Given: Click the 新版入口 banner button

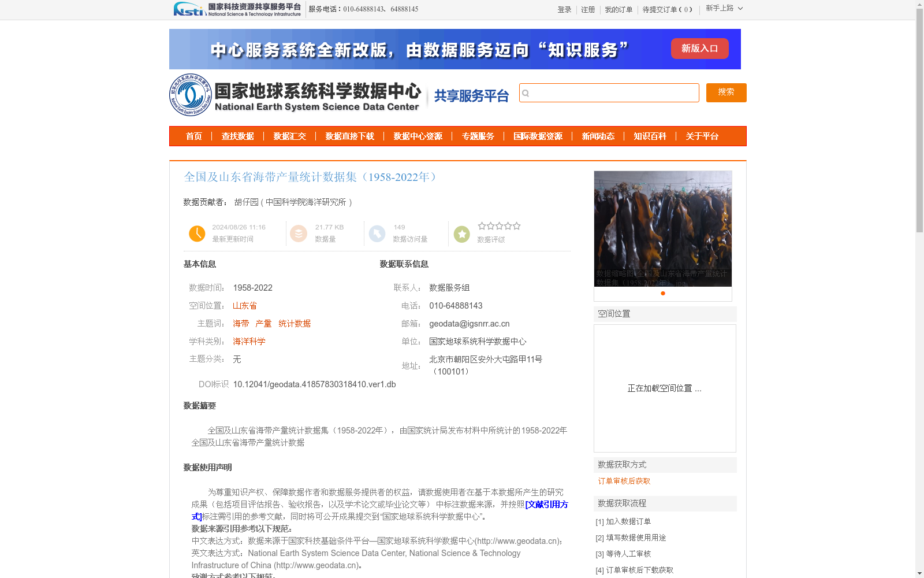Looking at the screenshot, I should coord(700,49).
